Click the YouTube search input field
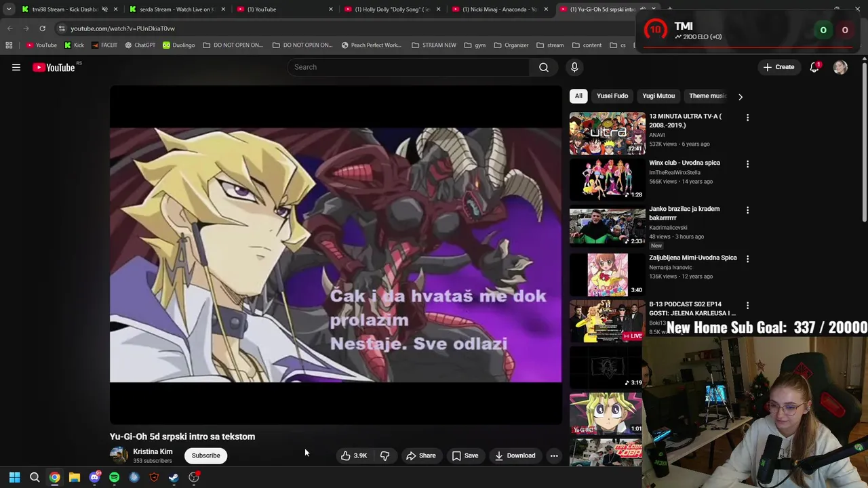868x488 pixels. click(409, 67)
